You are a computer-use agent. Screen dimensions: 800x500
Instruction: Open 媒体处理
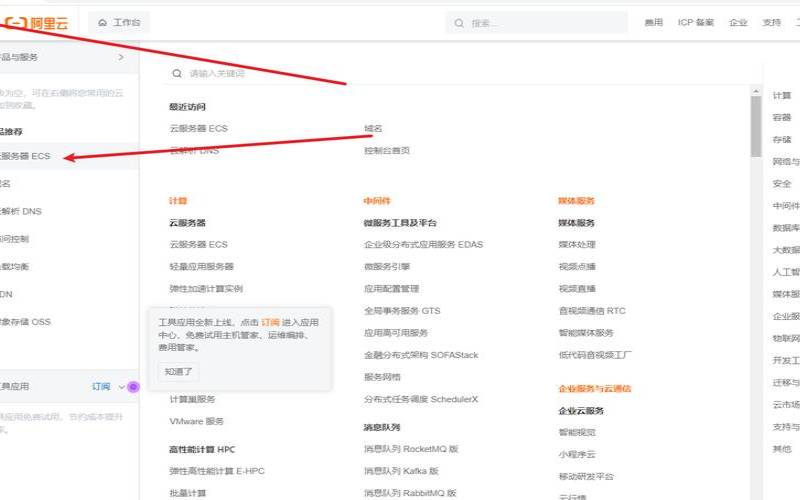pos(577,244)
